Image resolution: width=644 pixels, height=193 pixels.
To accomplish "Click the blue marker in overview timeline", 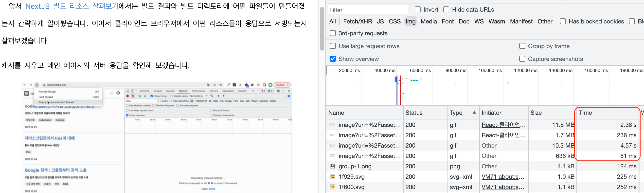I will (x=396, y=80).
